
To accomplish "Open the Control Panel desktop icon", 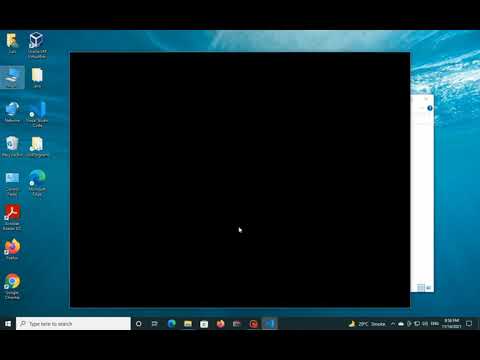I will tap(12, 184).
